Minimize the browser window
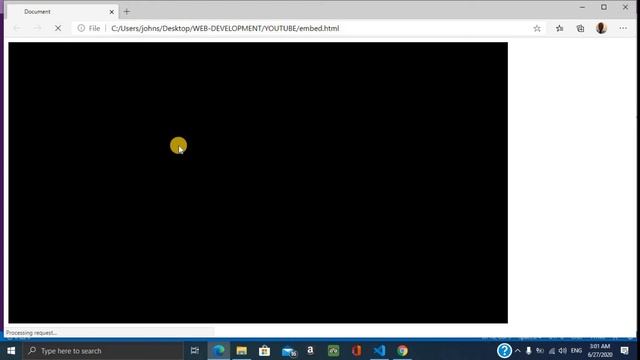640x360 pixels. pyautogui.click(x=582, y=7)
